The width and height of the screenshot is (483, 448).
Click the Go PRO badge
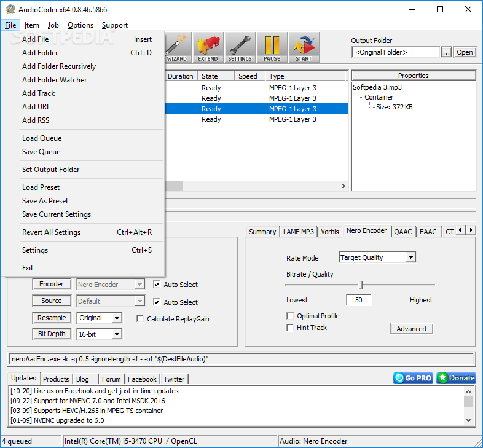pyautogui.click(x=413, y=378)
